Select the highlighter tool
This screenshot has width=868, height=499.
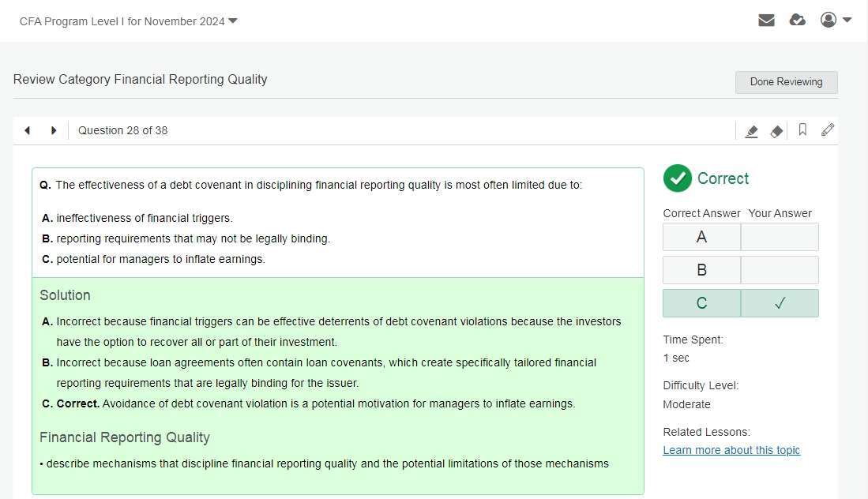pyautogui.click(x=752, y=131)
